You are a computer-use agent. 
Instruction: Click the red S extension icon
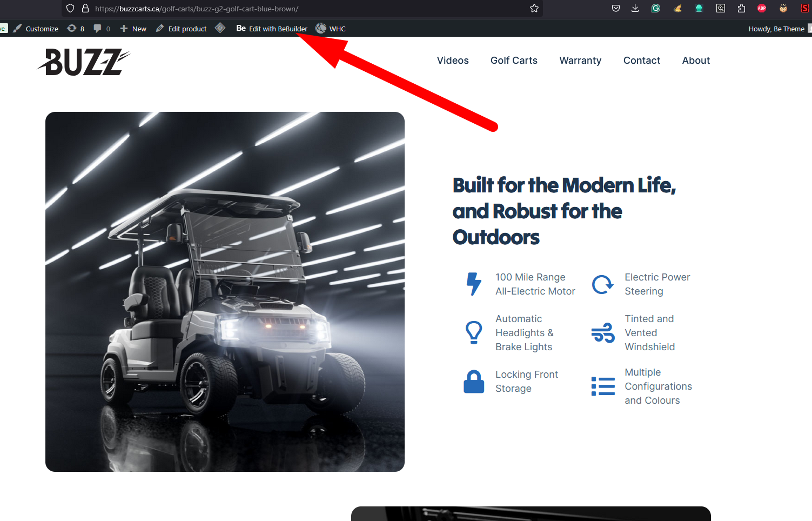coord(805,8)
